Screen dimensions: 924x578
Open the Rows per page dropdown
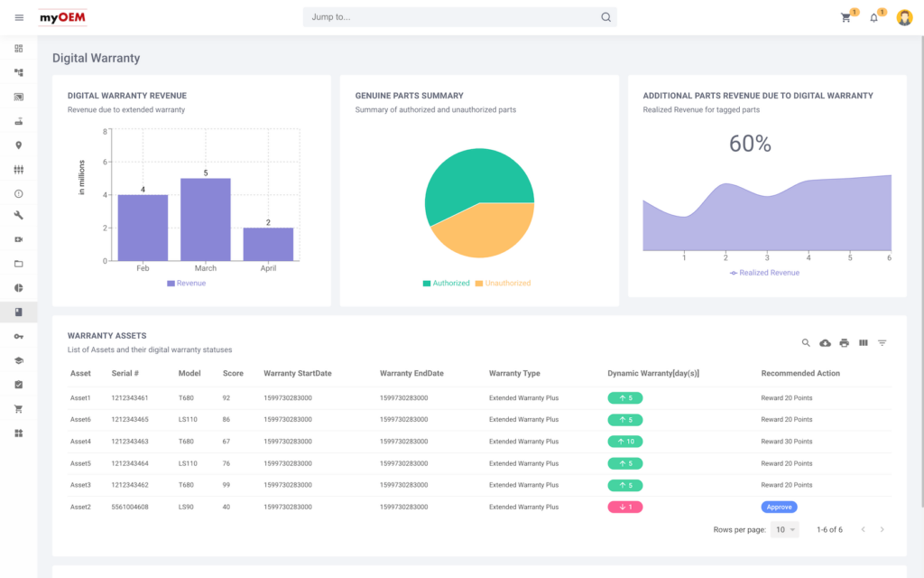click(x=784, y=529)
